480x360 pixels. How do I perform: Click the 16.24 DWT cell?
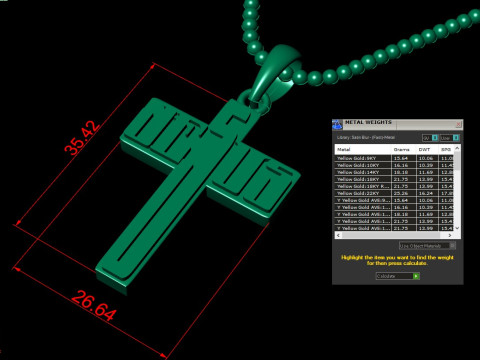coord(427,193)
